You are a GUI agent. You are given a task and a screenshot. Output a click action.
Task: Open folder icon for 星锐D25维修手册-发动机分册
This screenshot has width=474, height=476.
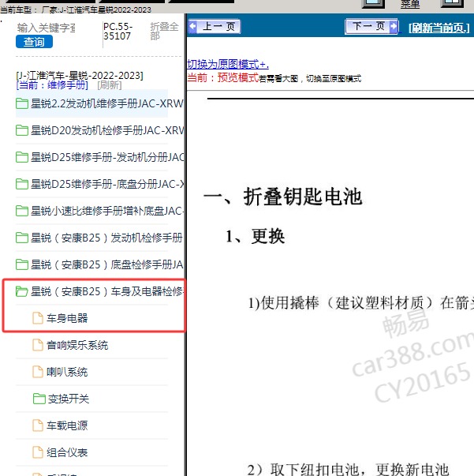(x=22, y=157)
